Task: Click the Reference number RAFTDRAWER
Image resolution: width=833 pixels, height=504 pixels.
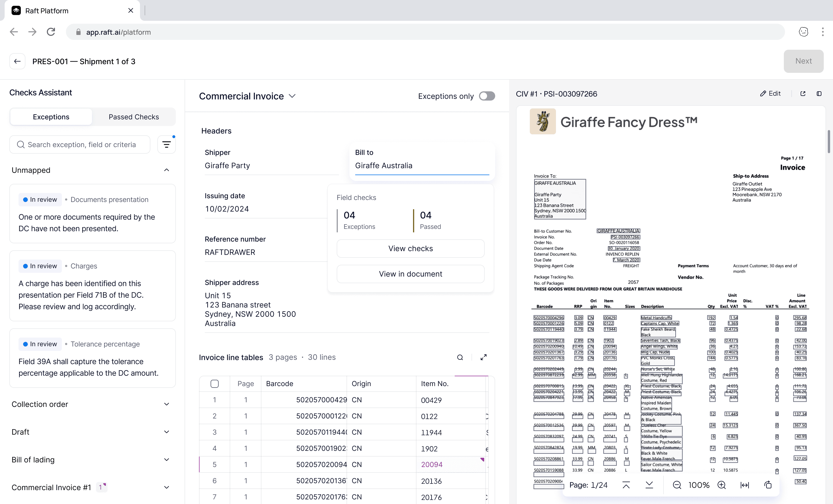Action: coord(230,252)
